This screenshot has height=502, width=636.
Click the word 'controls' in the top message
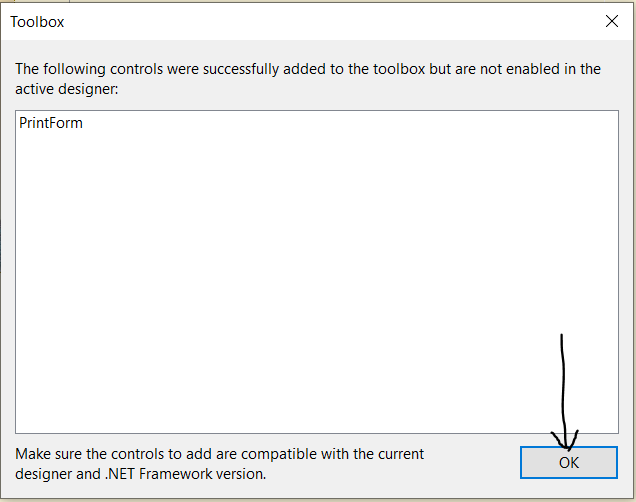point(136,69)
